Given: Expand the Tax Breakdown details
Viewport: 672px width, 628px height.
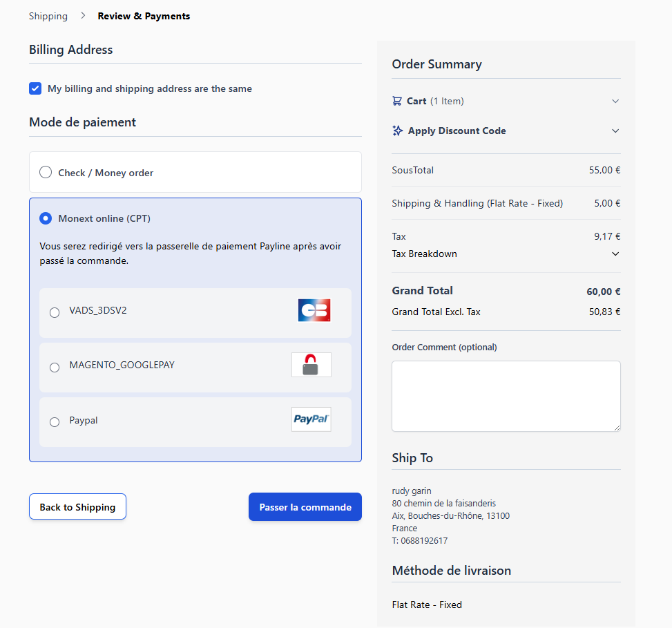Looking at the screenshot, I should [x=615, y=254].
